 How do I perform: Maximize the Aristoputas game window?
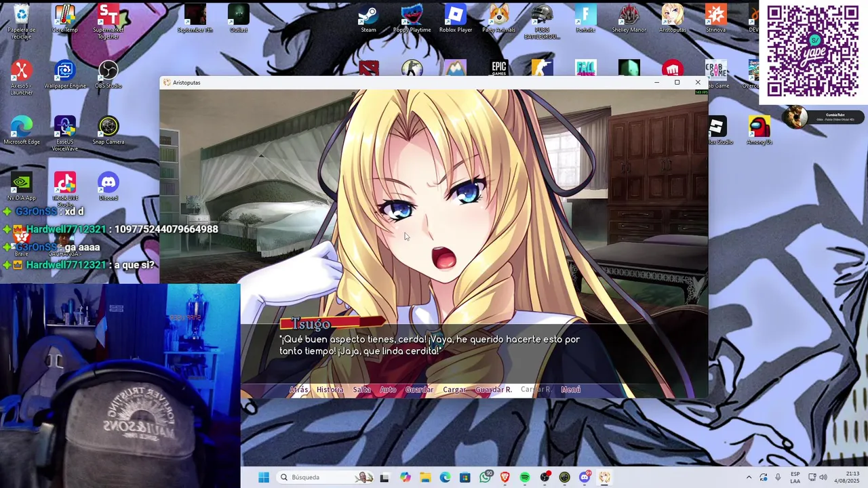pyautogui.click(x=677, y=83)
